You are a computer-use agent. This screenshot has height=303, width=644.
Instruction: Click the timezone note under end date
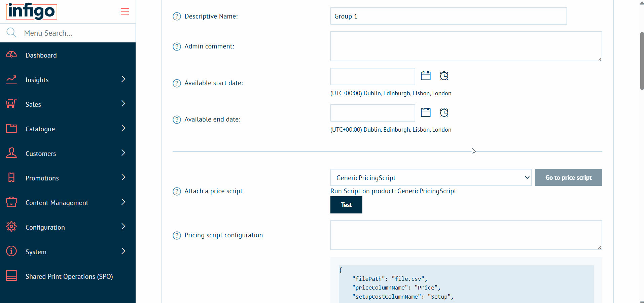click(391, 130)
